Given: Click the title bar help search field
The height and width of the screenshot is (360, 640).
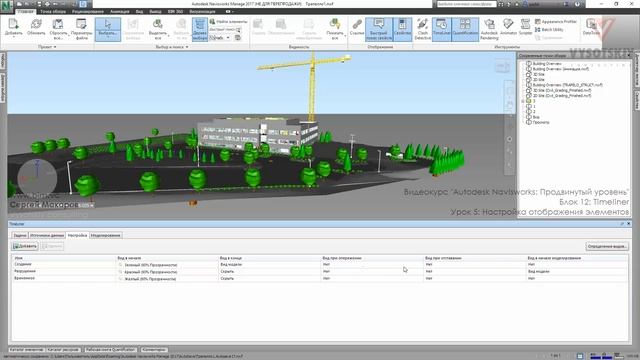Looking at the screenshot, I should tap(467, 4).
